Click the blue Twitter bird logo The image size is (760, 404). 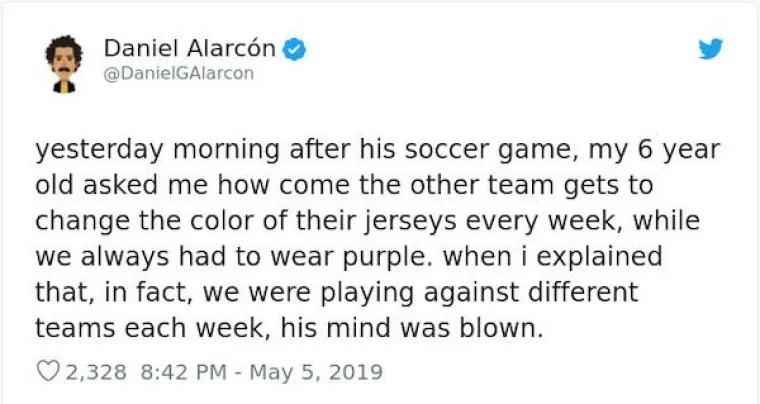pyautogui.click(x=711, y=49)
